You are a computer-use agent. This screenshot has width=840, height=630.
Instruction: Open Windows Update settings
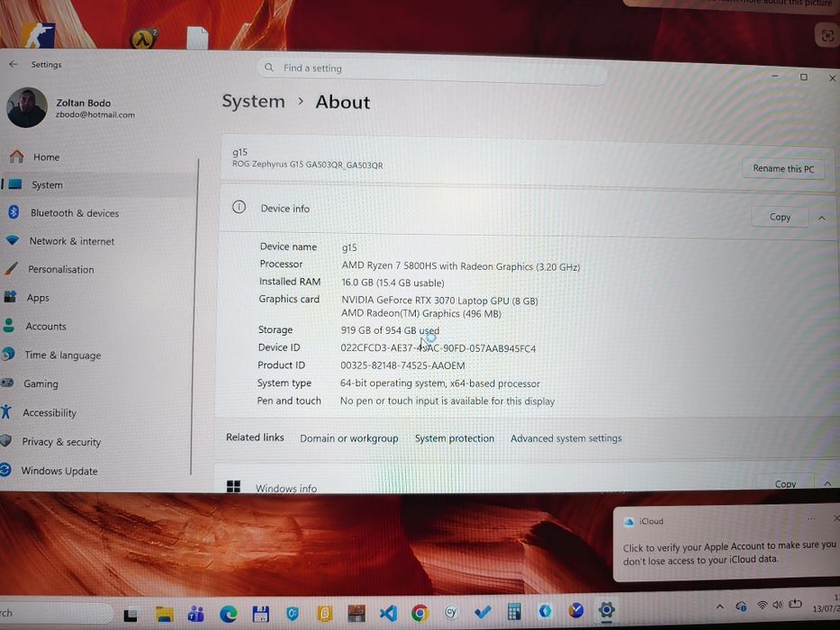[59, 471]
